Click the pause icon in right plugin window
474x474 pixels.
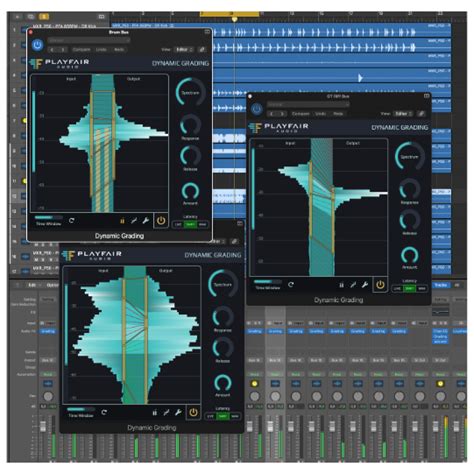pyautogui.click(x=341, y=285)
